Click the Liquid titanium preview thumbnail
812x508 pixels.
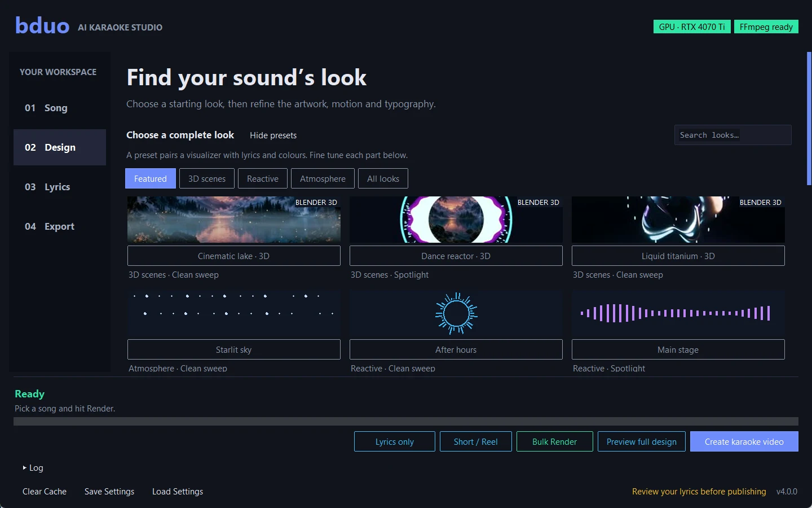tap(678, 220)
